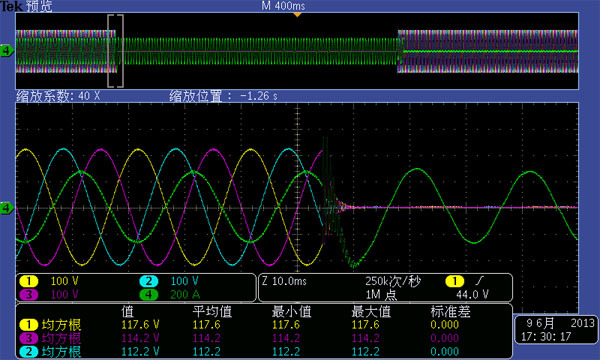Click the 200 A channel 4 scale value
Image resolution: width=600 pixels, height=360 pixels.
[x=184, y=295]
